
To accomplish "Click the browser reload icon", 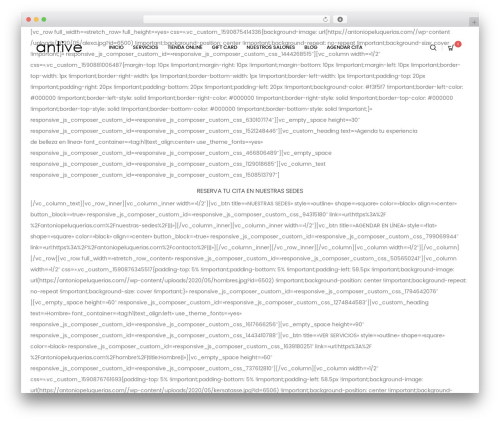I will (x=325, y=19).
